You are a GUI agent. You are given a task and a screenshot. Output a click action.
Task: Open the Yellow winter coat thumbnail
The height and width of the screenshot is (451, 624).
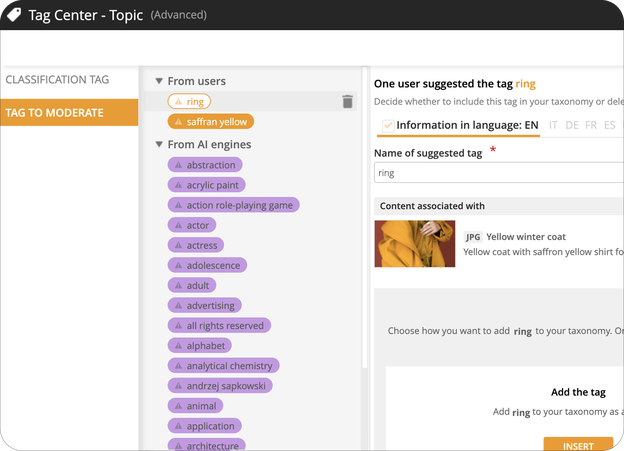tap(415, 244)
